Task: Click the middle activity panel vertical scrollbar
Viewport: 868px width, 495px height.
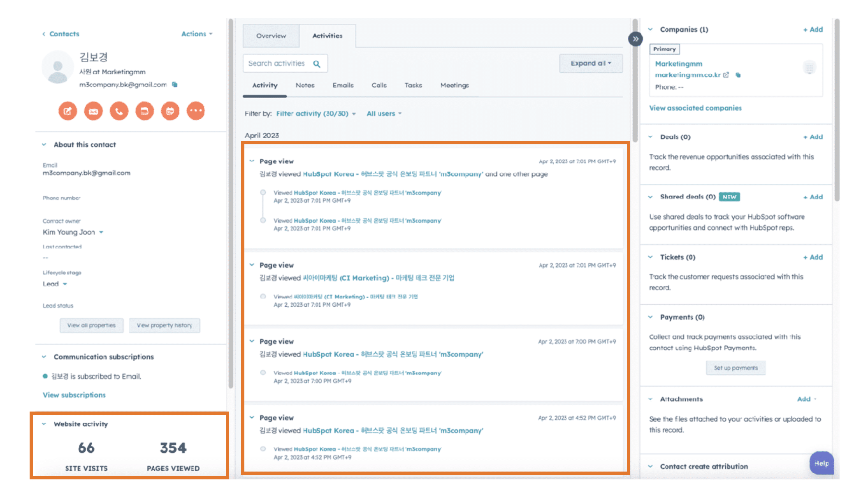Action: [x=635, y=81]
